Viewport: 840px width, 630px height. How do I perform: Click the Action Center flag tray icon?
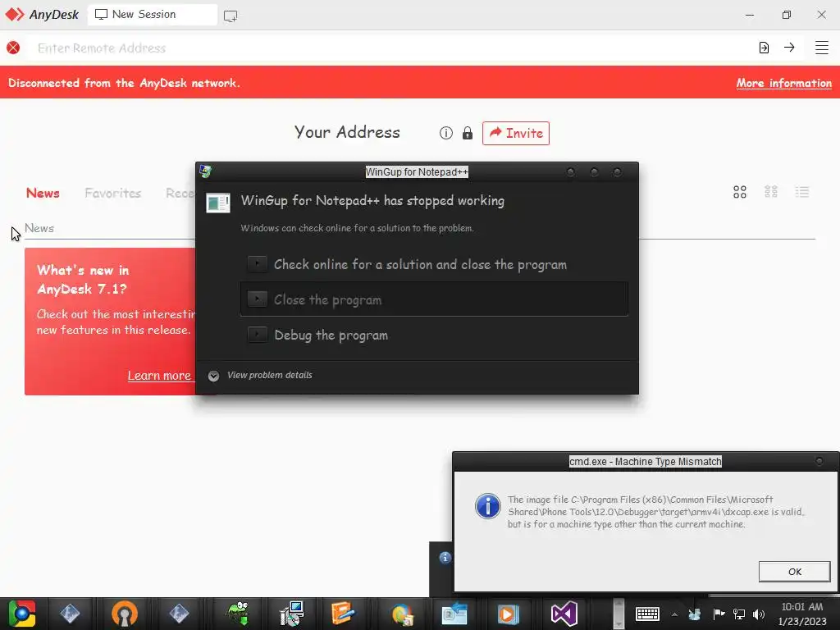(x=719, y=614)
